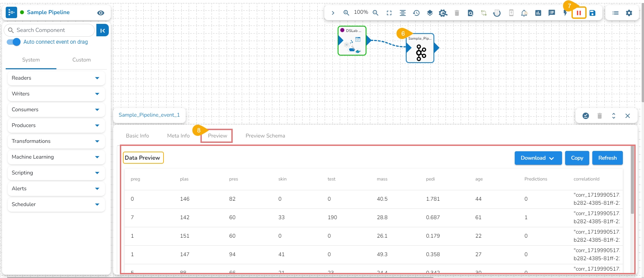Click the save pipeline floppy disk icon
Screen dimensions: 644x278
[593, 13]
